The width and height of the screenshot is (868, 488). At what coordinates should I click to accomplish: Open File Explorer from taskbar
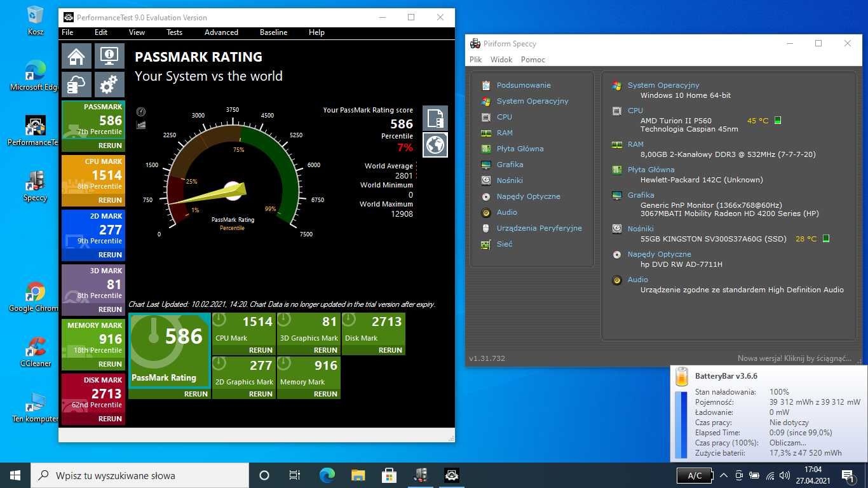point(358,475)
